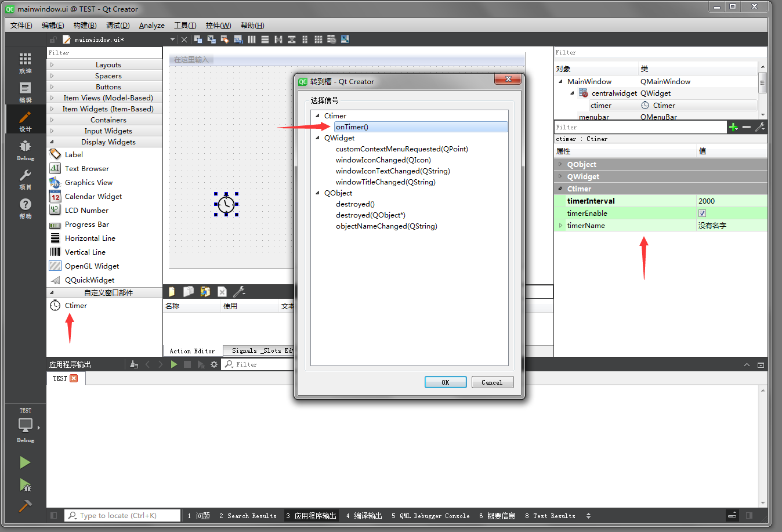Close mainwindow.ui document with X icon
The width and height of the screenshot is (782, 532).
pos(184,39)
